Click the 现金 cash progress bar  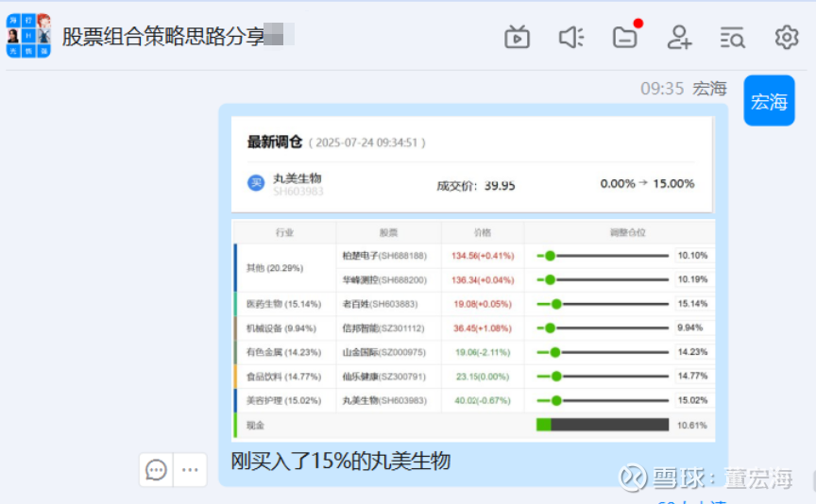603,425
